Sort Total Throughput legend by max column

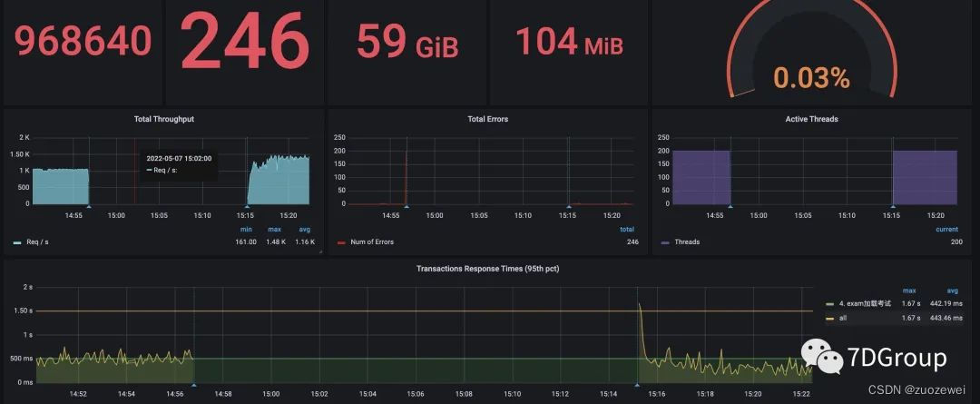pos(274,230)
